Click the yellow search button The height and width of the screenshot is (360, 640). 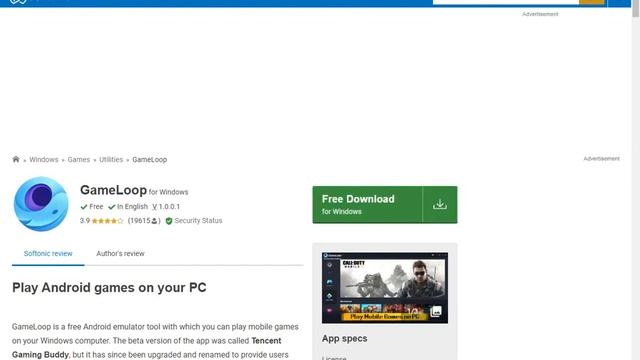(x=592, y=2)
